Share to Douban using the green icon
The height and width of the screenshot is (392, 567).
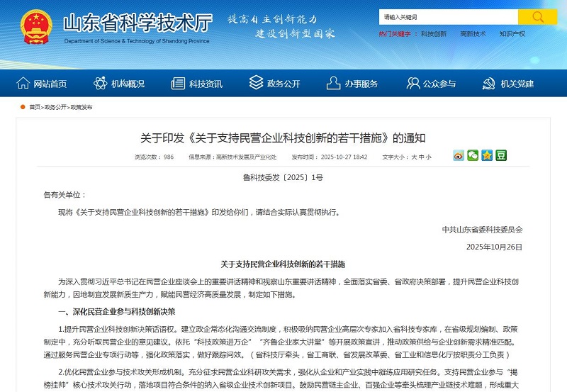tap(501, 155)
